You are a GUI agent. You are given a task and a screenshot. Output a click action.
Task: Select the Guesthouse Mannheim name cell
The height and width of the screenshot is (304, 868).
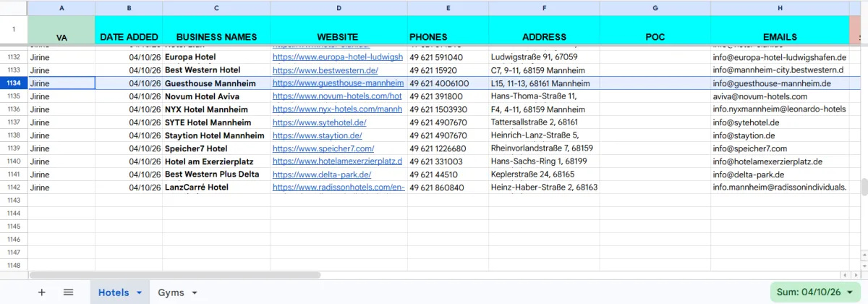point(217,83)
